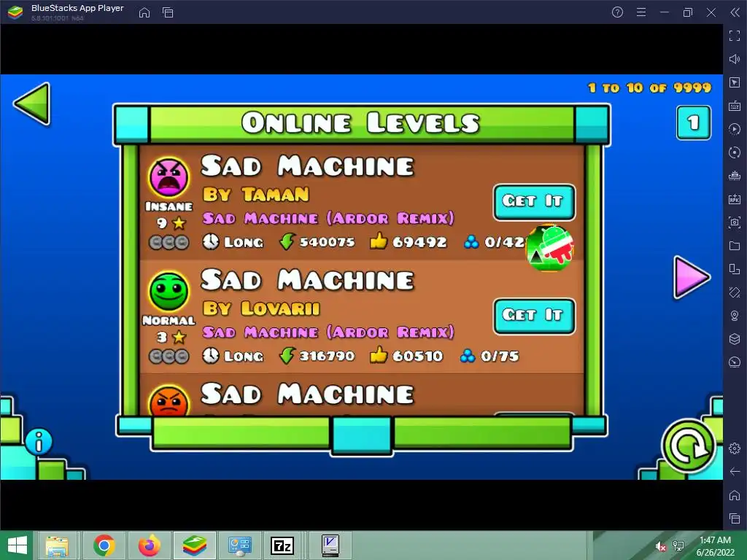
Task: Refresh the online levels list
Action: pyautogui.click(x=688, y=446)
